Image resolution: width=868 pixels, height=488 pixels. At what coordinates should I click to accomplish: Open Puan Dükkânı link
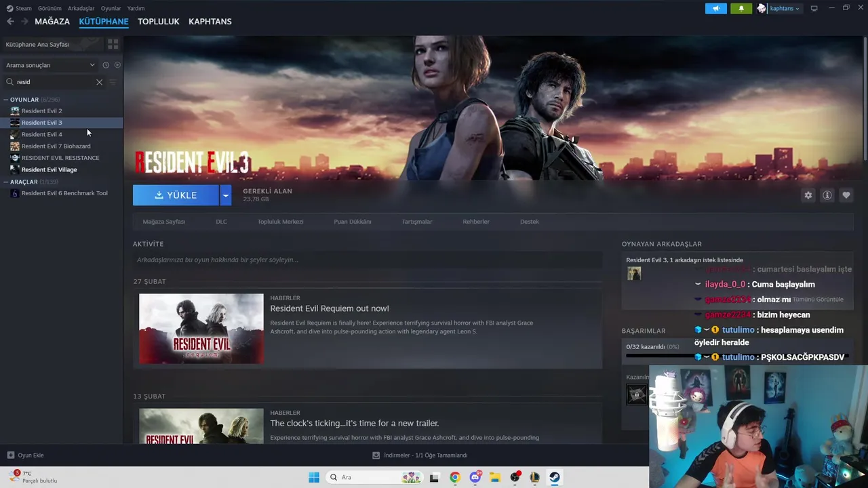click(x=353, y=222)
